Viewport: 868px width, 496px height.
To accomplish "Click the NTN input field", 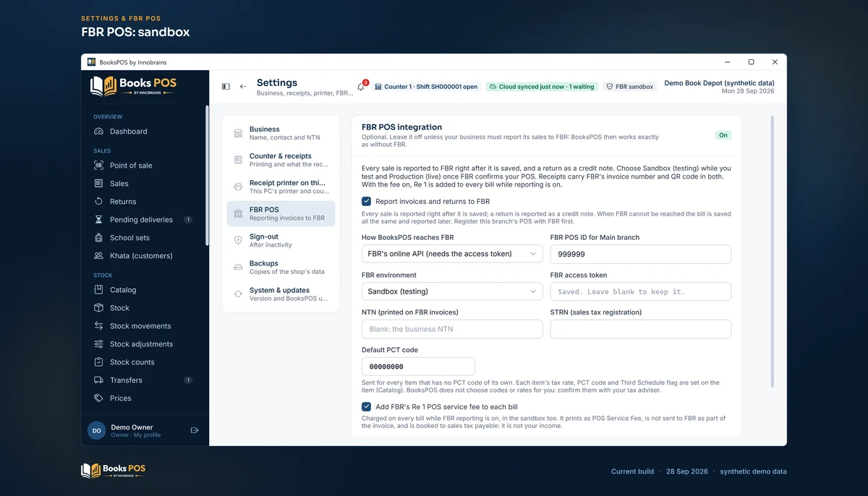I will pyautogui.click(x=452, y=329).
